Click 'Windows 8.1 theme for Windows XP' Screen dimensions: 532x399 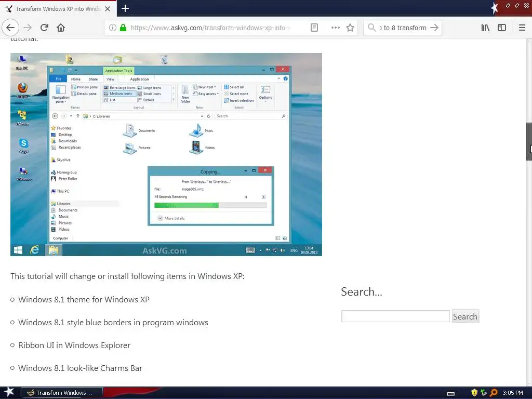pos(84,300)
